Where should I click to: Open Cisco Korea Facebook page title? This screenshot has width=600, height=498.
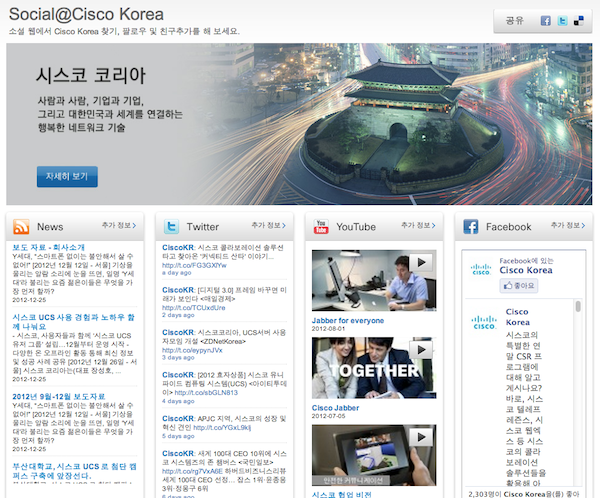(x=526, y=270)
